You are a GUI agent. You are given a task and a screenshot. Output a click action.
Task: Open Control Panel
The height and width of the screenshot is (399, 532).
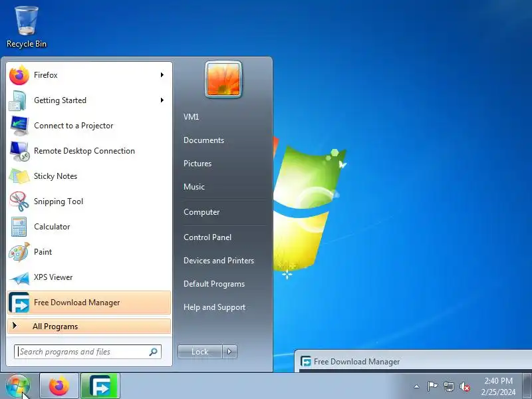pyautogui.click(x=207, y=237)
